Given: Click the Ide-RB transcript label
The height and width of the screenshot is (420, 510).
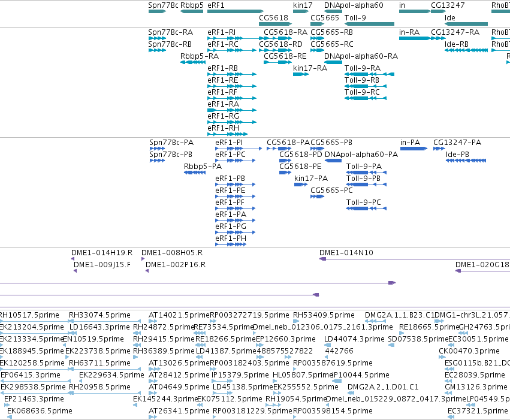Looking at the screenshot, I should pyautogui.click(x=457, y=44).
